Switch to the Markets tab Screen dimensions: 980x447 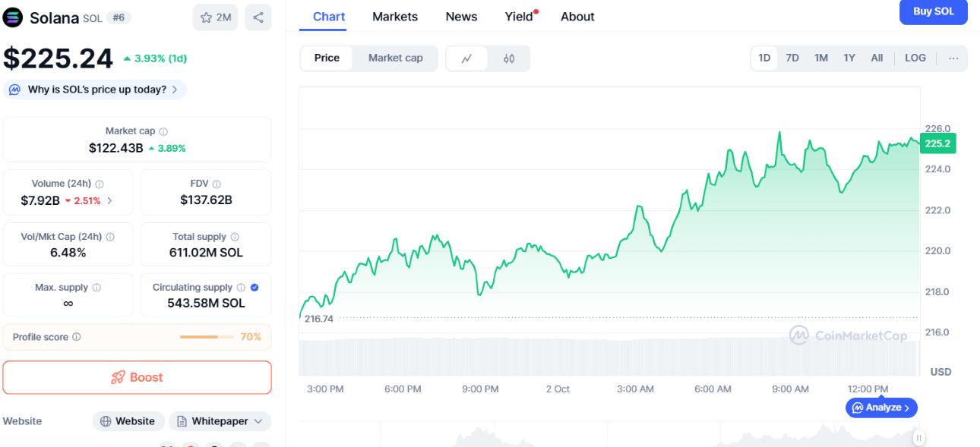[395, 17]
